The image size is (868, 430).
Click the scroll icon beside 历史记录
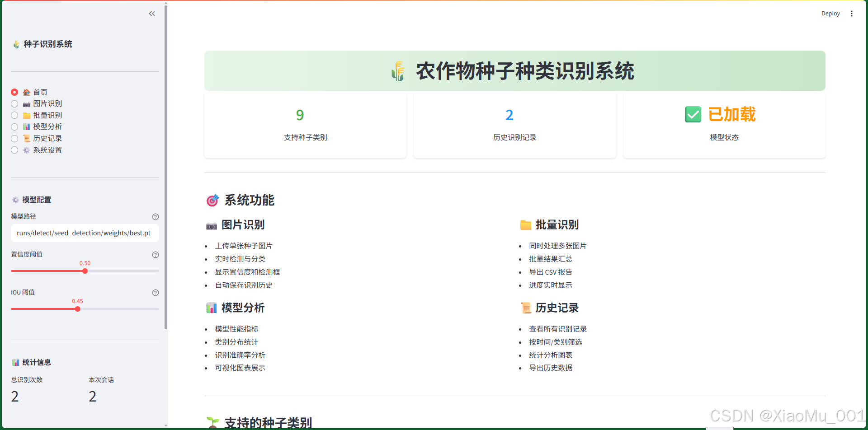[x=27, y=138]
